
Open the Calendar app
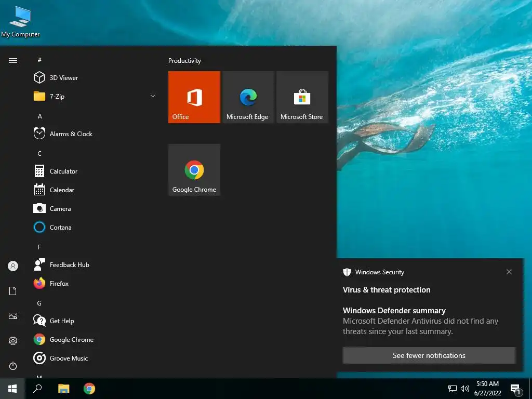pos(95,190)
